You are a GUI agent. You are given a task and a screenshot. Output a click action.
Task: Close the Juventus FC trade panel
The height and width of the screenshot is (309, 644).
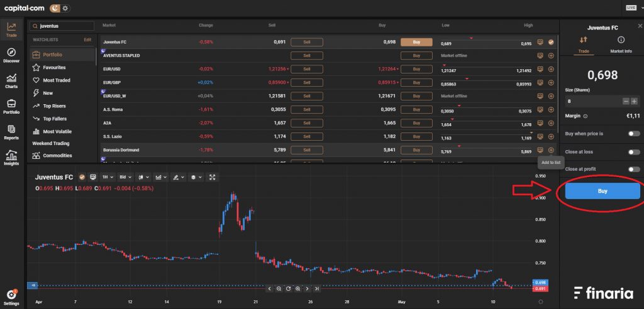[640, 26]
